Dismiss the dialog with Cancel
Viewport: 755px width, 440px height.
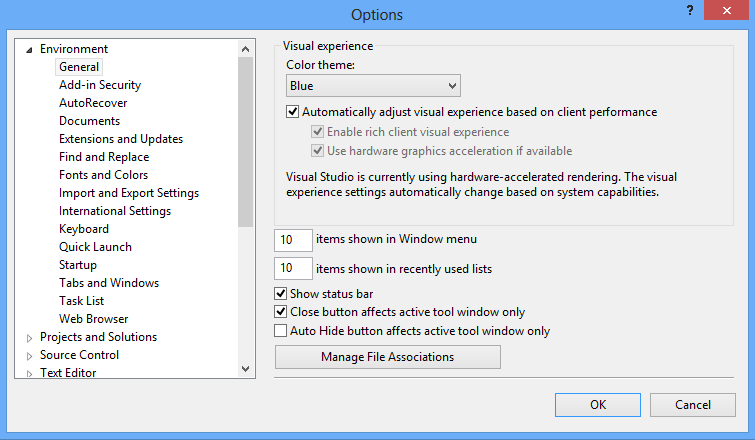tap(692, 405)
